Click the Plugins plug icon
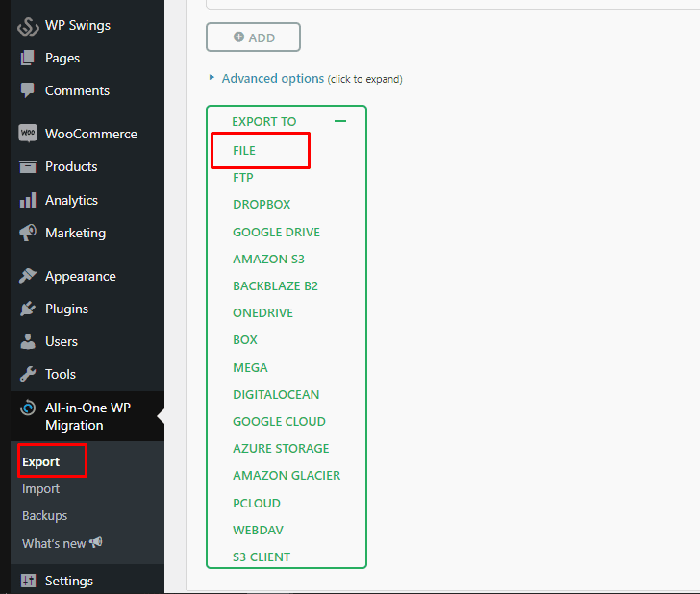 tap(28, 309)
